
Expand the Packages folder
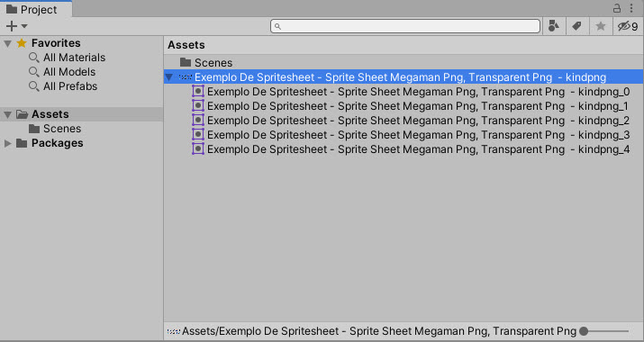coord(7,143)
